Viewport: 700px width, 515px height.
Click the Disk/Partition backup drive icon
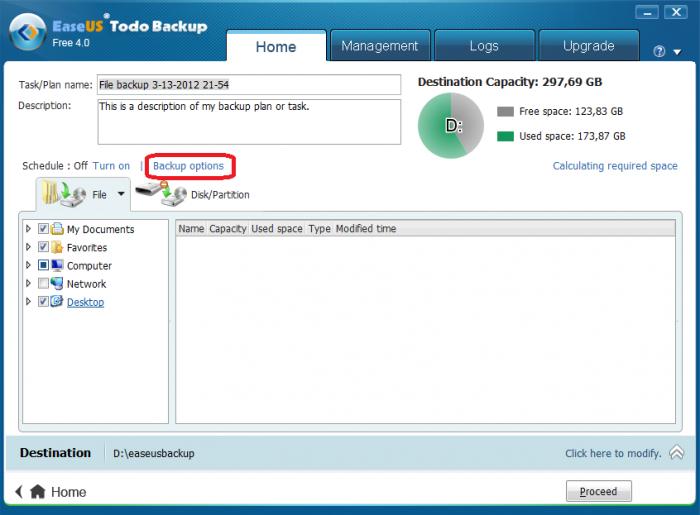point(161,194)
